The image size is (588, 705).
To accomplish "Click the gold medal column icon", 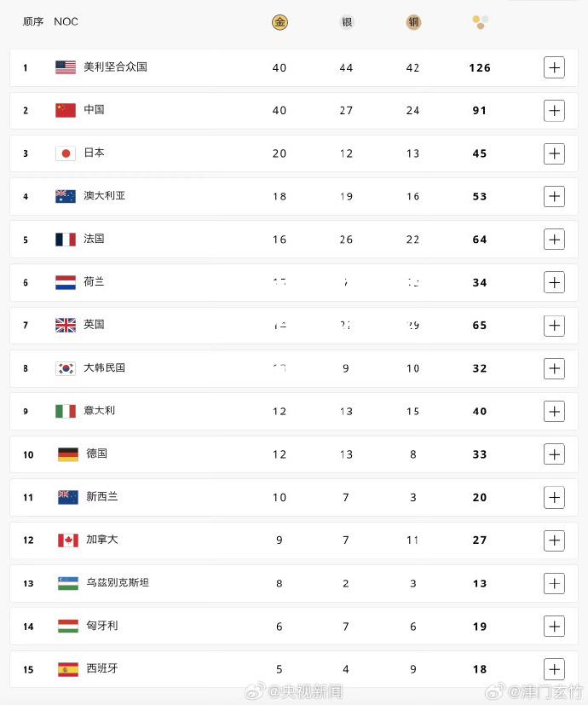I will 280,22.
